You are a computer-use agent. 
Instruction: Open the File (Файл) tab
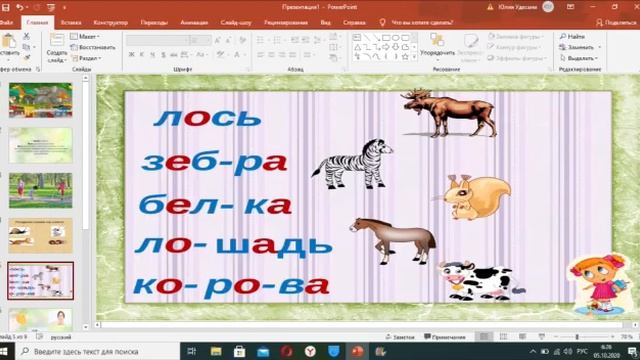[x=6, y=22]
